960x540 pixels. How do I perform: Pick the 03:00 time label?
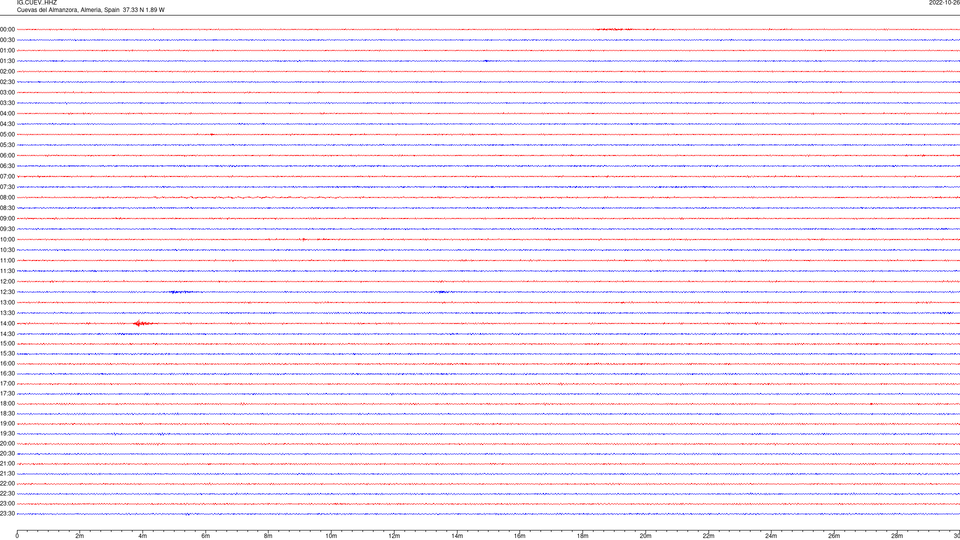[x=7, y=92]
